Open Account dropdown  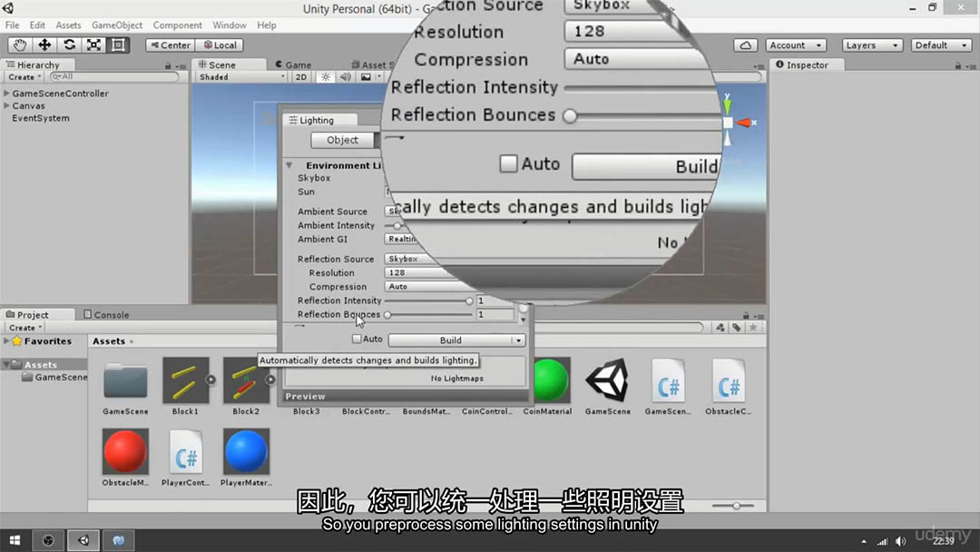(796, 45)
